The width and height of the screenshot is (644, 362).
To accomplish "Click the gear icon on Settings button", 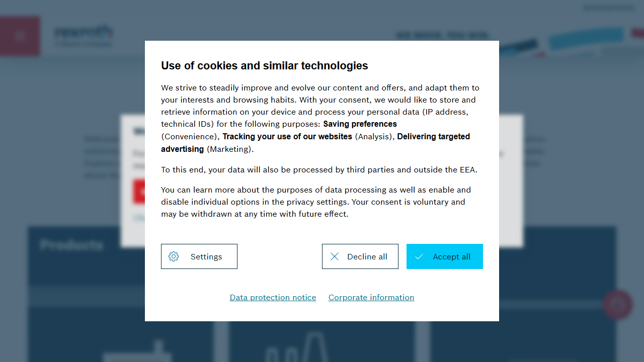I will coord(174,256).
